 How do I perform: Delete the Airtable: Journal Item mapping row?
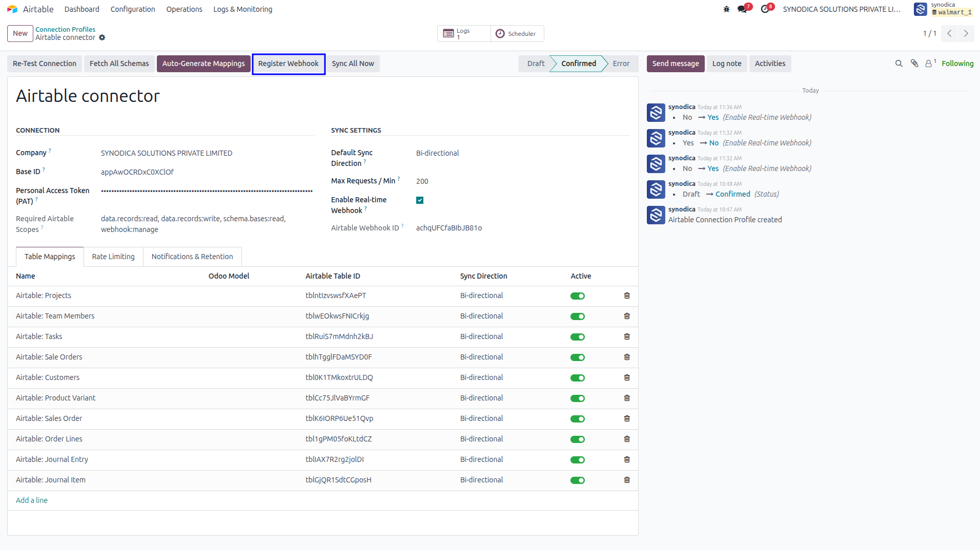click(627, 480)
